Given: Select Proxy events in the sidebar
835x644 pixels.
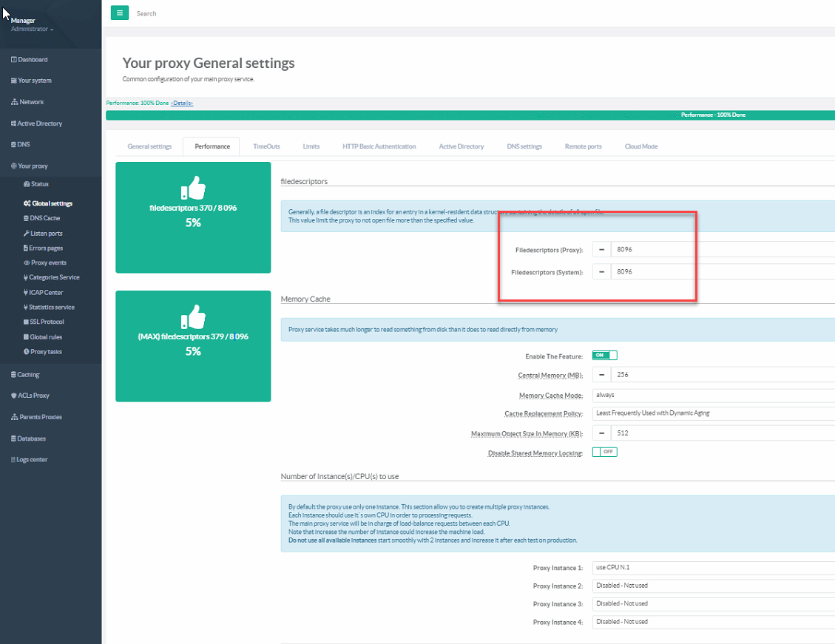Looking at the screenshot, I should tap(47, 262).
